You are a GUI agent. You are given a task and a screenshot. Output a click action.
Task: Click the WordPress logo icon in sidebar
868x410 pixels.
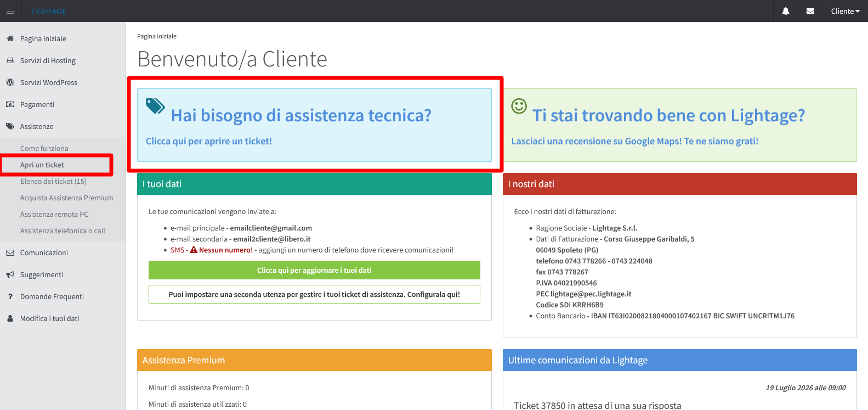click(x=10, y=82)
